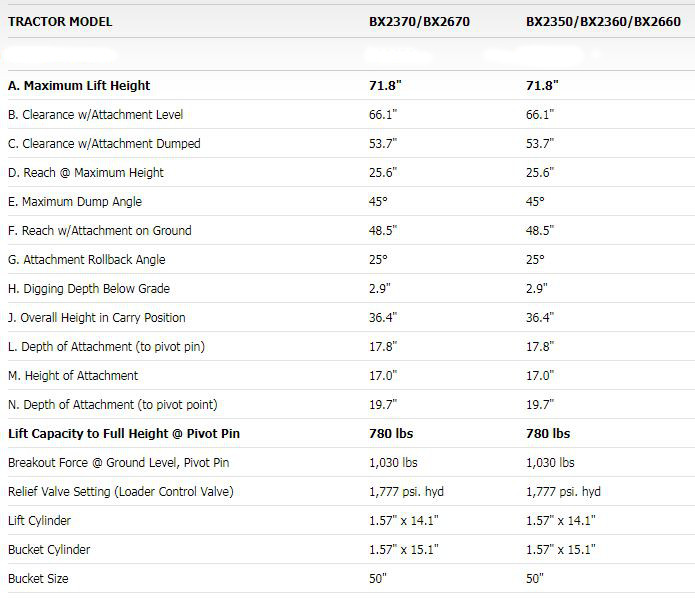Select Attachment Rollback Angle row label

pos(87,260)
